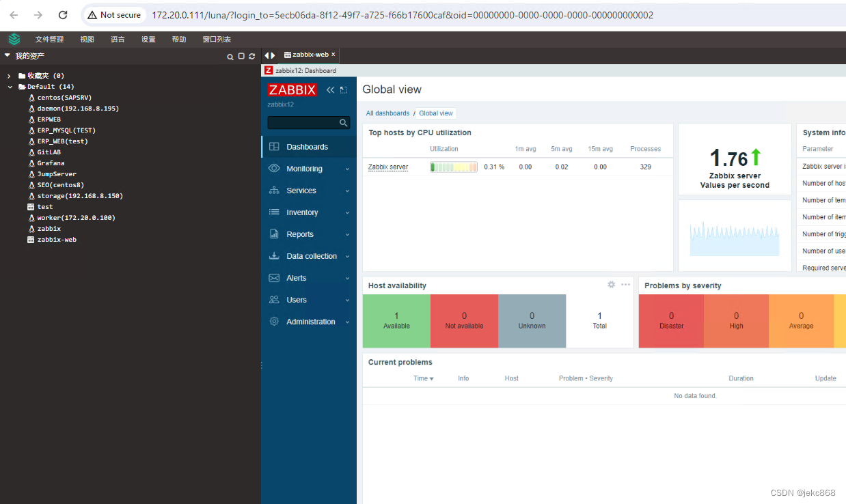Refresh the asset tree
The image size is (846, 504).
(251, 56)
